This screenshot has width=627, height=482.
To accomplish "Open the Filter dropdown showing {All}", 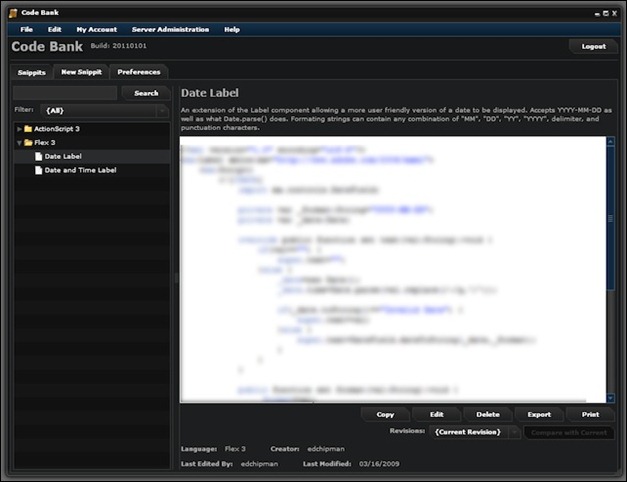I will coord(104,110).
